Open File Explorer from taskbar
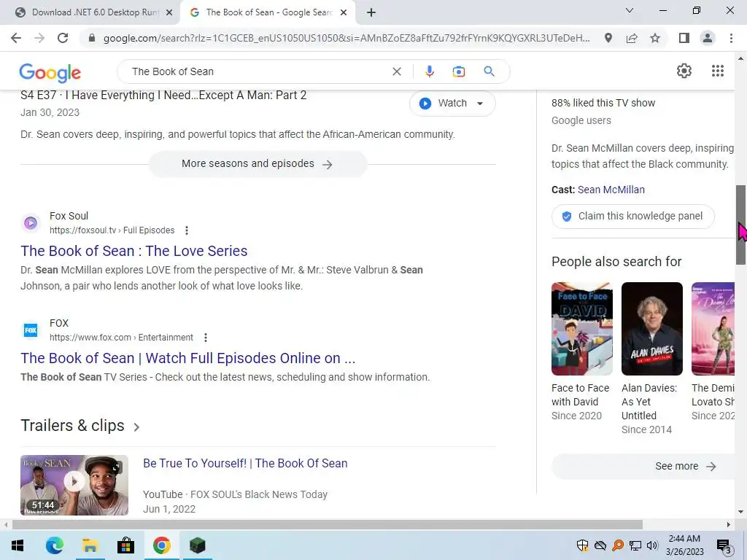 click(90, 545)
